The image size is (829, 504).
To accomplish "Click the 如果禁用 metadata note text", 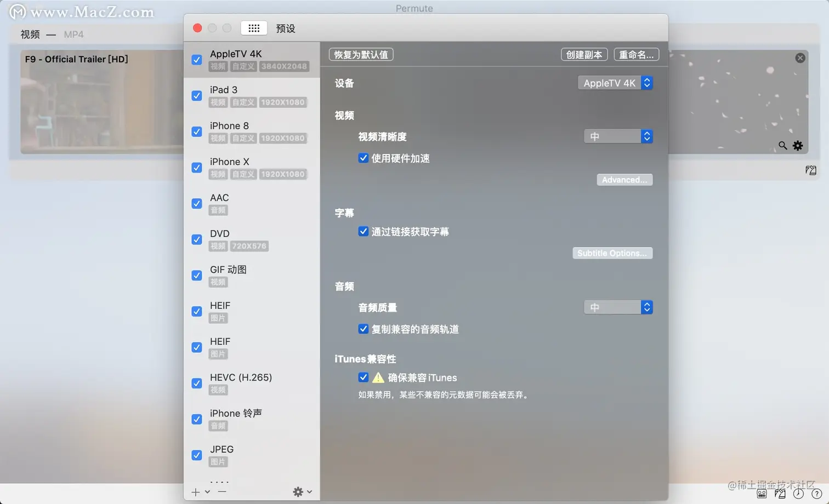I will point(444,395).
